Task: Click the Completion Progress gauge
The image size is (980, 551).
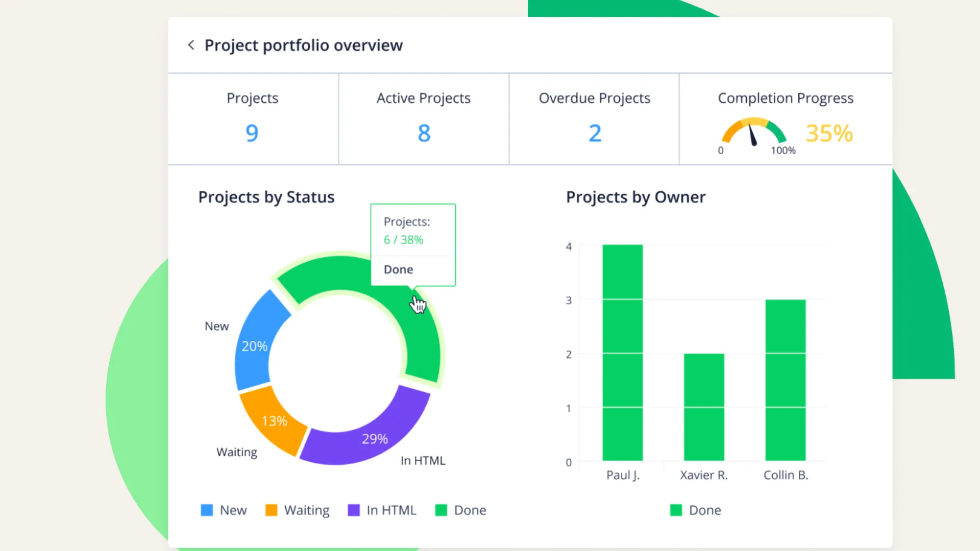Action: (754, 132)
